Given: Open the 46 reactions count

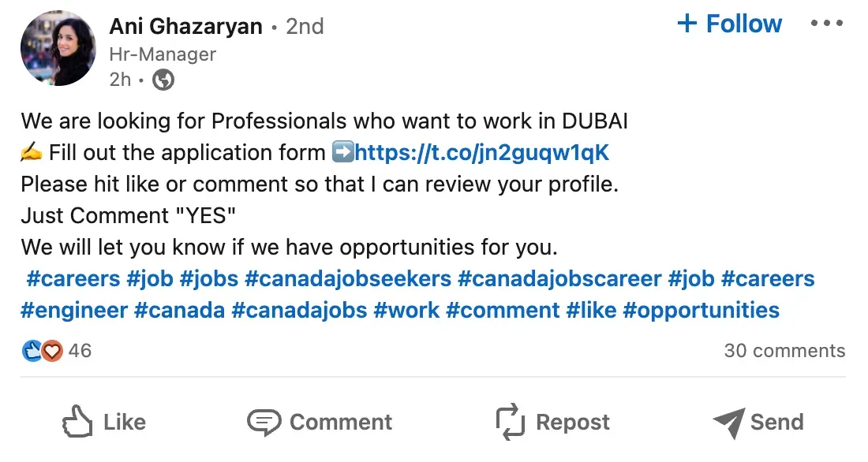Looking at the screenshot, I should [x=80, y=351].
